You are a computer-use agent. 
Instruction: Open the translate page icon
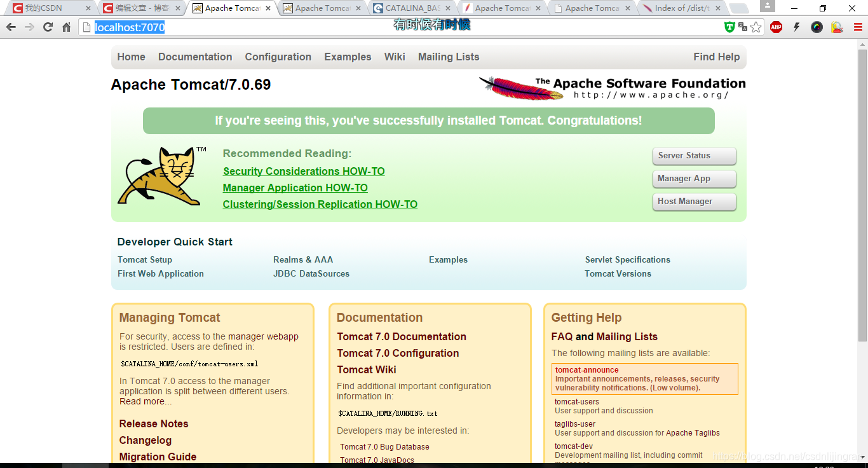point(742,27)
